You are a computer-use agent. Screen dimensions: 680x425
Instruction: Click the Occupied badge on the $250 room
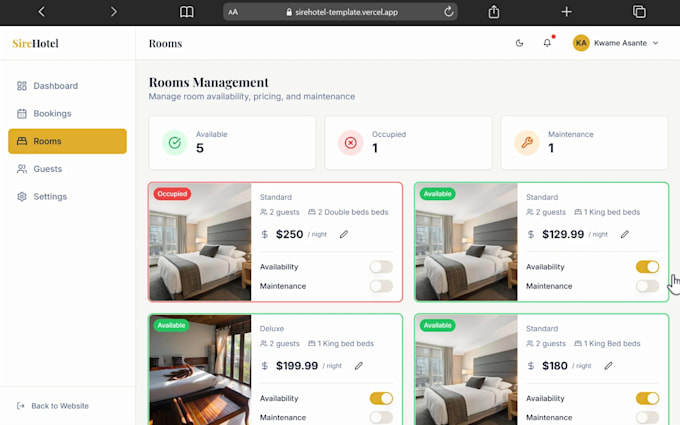tap(172, 194)
